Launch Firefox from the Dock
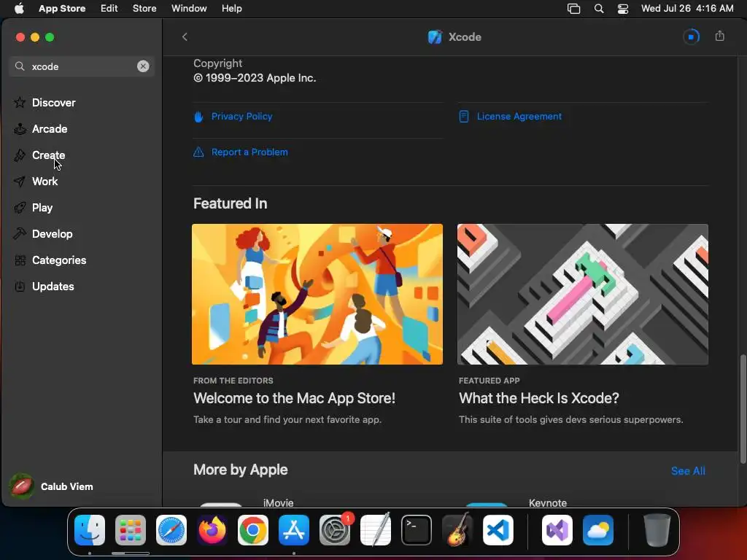The height and width of the screenshot is (560, 747). click(x=212, y=530)
